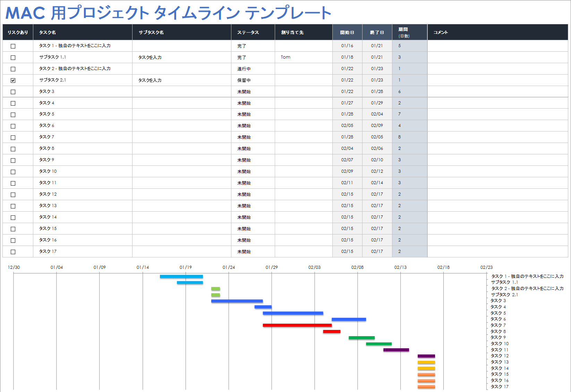571x392 pixels.
Task: Select the 02/08 chart axis label
Action: point(357,267)
